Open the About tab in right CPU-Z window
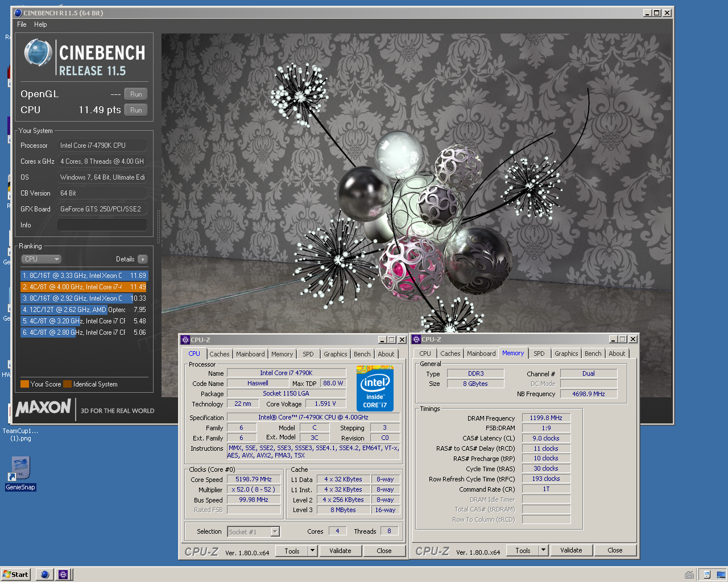The width and height of the screenshot is (728, 582). tap(617, 354)
